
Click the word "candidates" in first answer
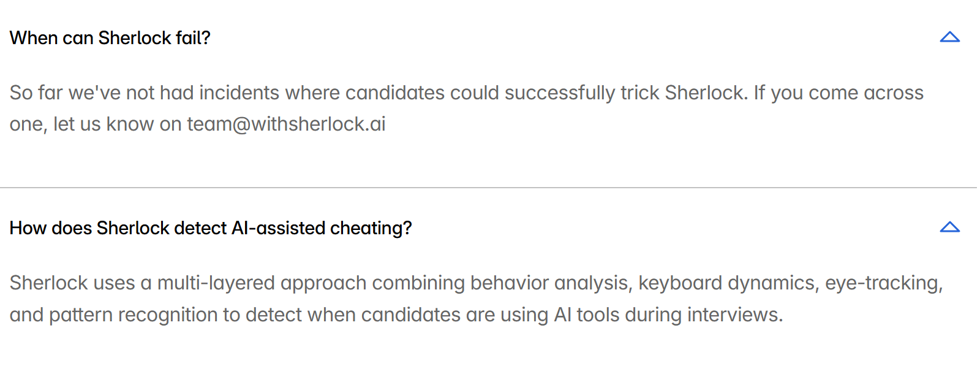point(395,93)
